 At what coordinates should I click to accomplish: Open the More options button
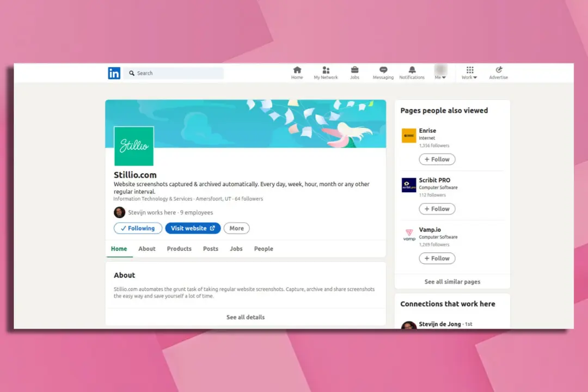(237, 228)
